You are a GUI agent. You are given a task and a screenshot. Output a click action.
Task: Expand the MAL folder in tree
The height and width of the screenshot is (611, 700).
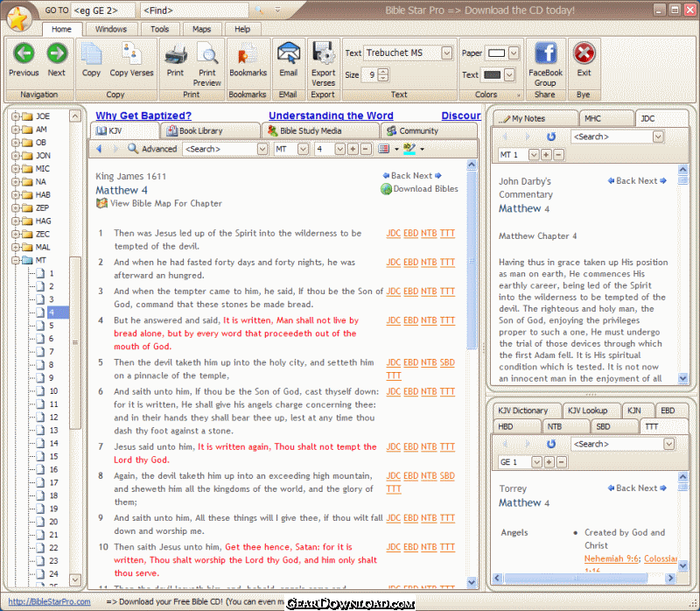[x=15, y=247]
